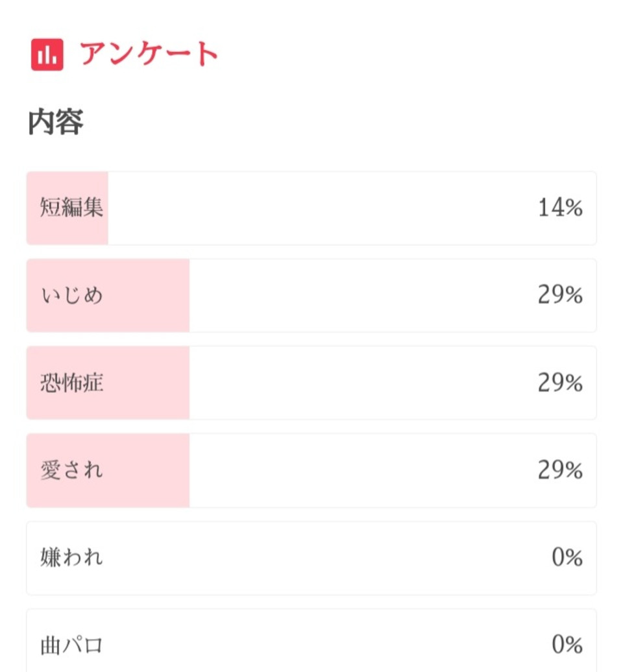
Task: Select the いじめ poll option
Action: coord(311,295)
